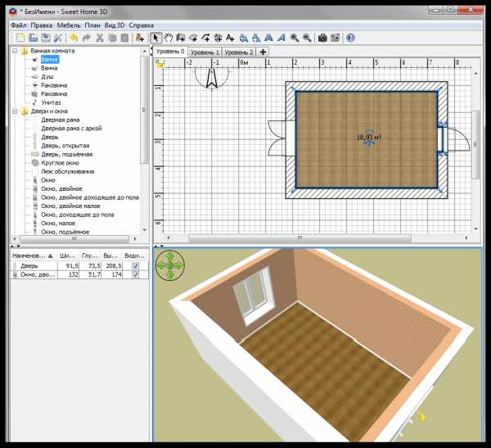Toggle visibility checkbox for Дверь row
Image resolution: width=491 pixels, height=448 pixels.
tap(136, 266)
